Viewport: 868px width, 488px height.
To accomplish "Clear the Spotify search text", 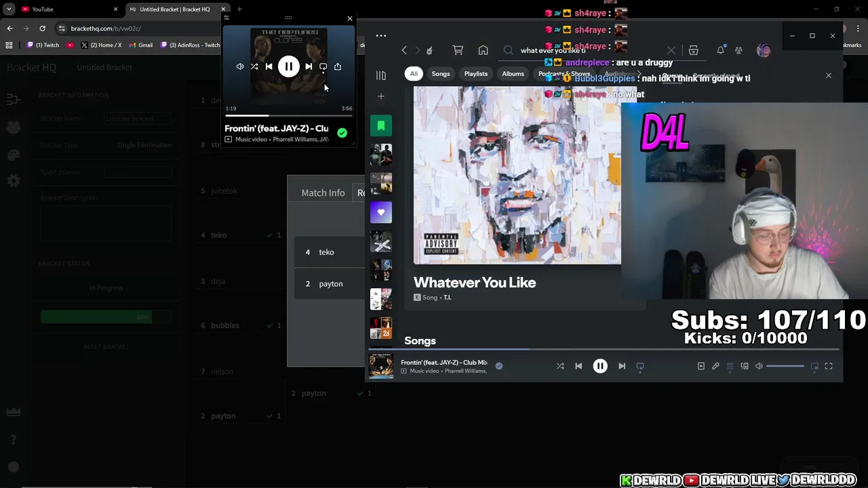I will (x=671, y=50).
